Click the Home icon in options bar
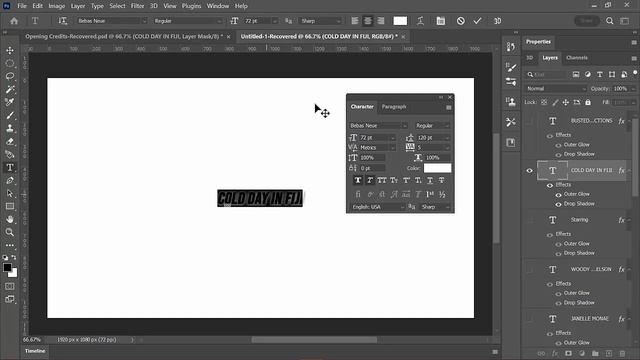640x360 pixels. click(x=14, y=21)
